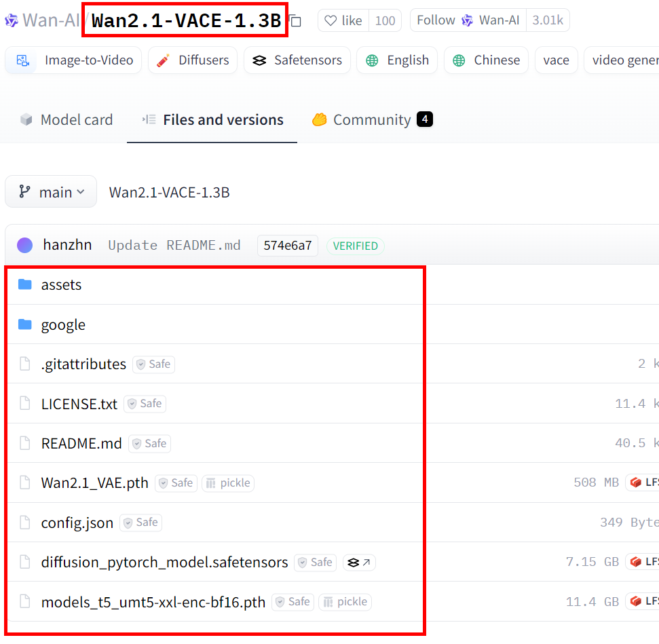Click the Wan-AI logo icon before model name
Image resolution: width=659 pixels, height=644 pixels.
(12, 20)
